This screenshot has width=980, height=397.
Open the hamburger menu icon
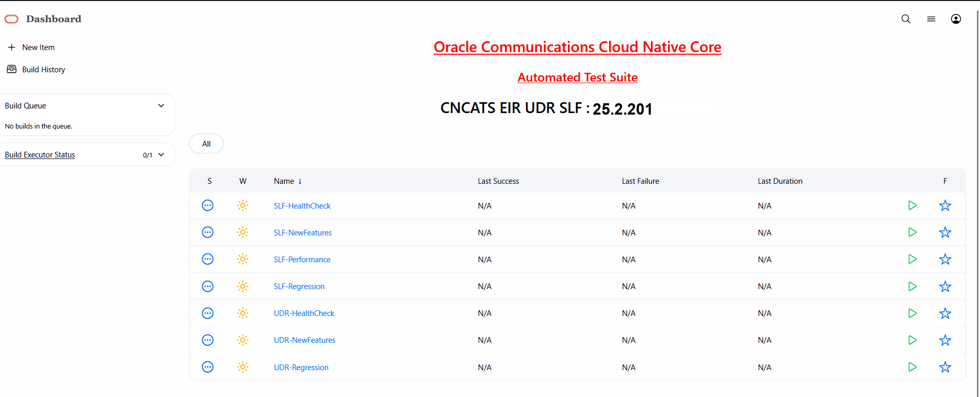[931, 19]
